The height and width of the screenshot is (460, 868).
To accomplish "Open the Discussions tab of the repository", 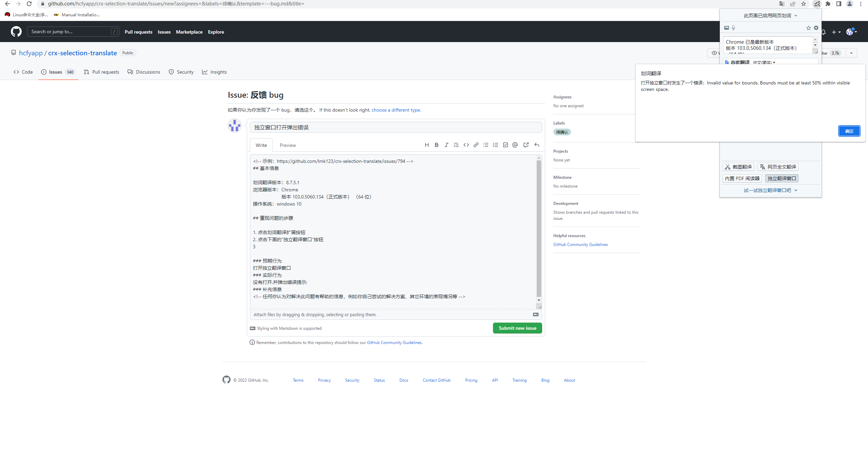I will click(x=144, y=72).
